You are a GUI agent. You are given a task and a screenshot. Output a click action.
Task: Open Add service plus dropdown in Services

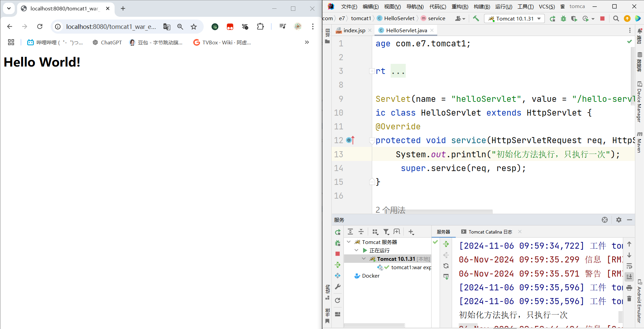coord(411,232)
